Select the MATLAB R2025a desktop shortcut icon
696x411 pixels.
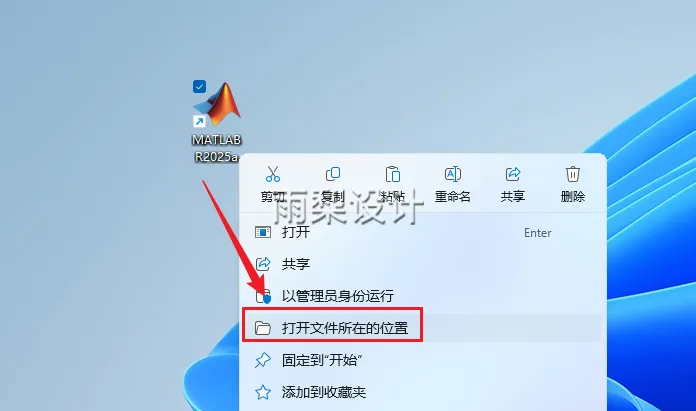[217, 104]
